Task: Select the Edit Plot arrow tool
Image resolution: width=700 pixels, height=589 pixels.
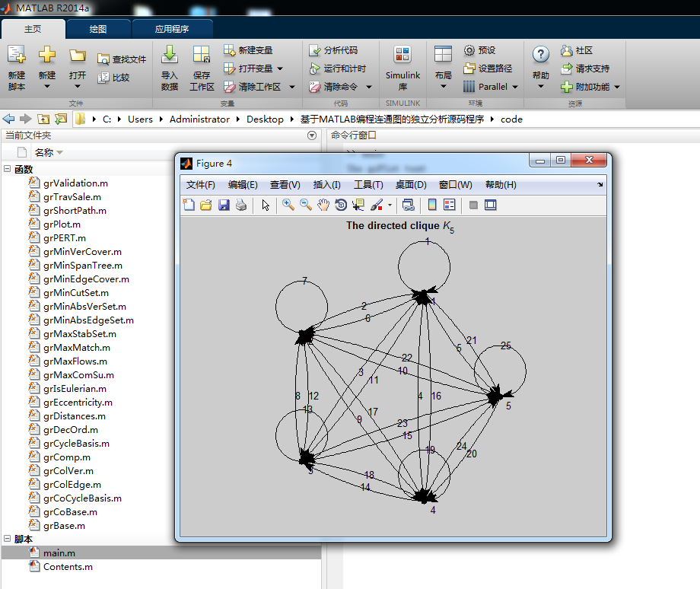Action: click(266, 205)
